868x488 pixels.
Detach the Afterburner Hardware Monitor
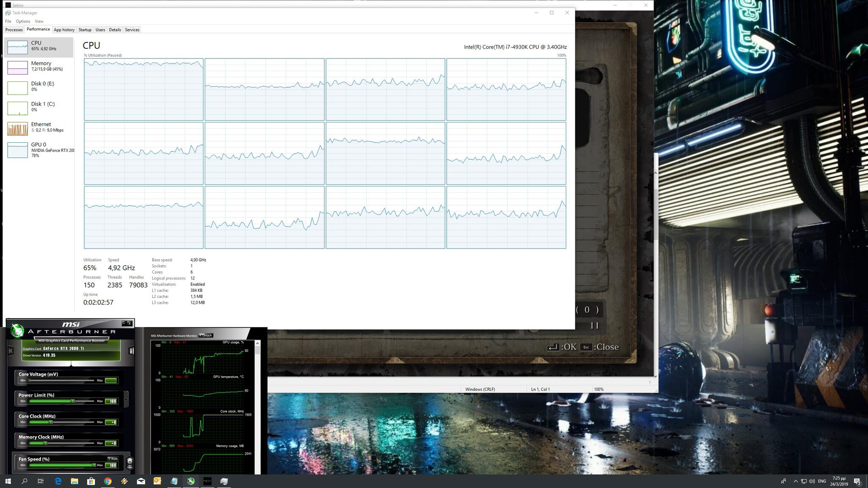click(x=206, y=335)
